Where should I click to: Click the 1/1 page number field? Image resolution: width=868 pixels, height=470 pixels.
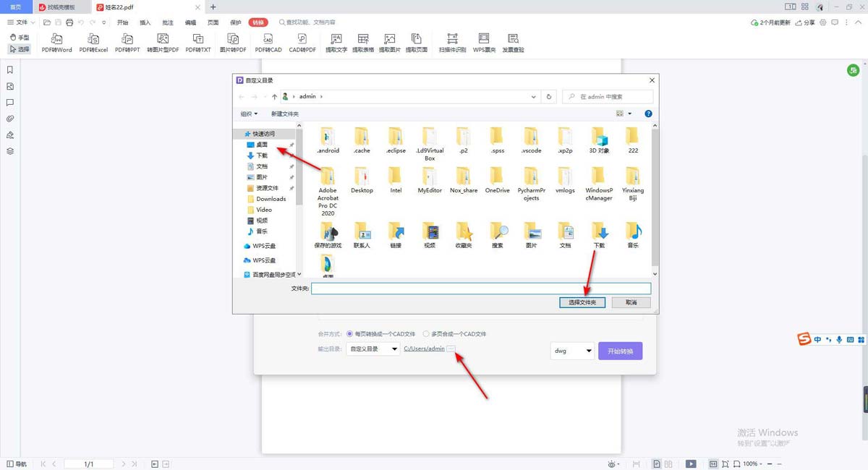point(89,463)
